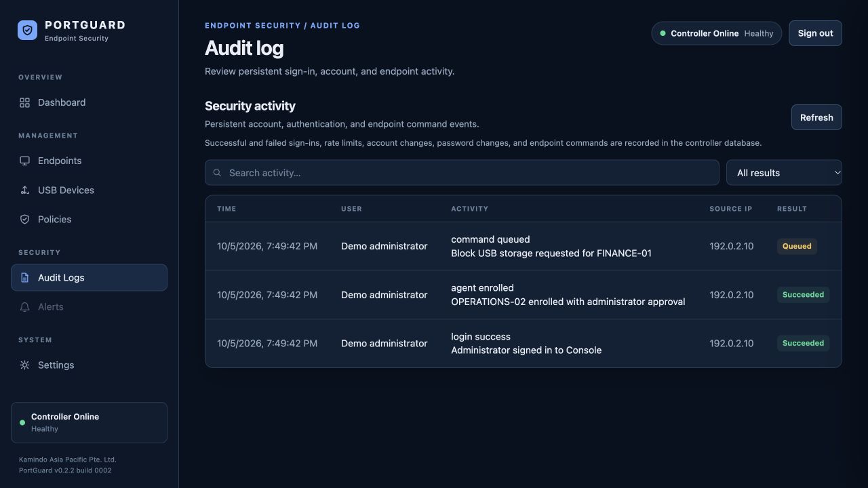Click the ACTIVITY column header
Screen dimensions: 868x488
[x=469, y=209]
